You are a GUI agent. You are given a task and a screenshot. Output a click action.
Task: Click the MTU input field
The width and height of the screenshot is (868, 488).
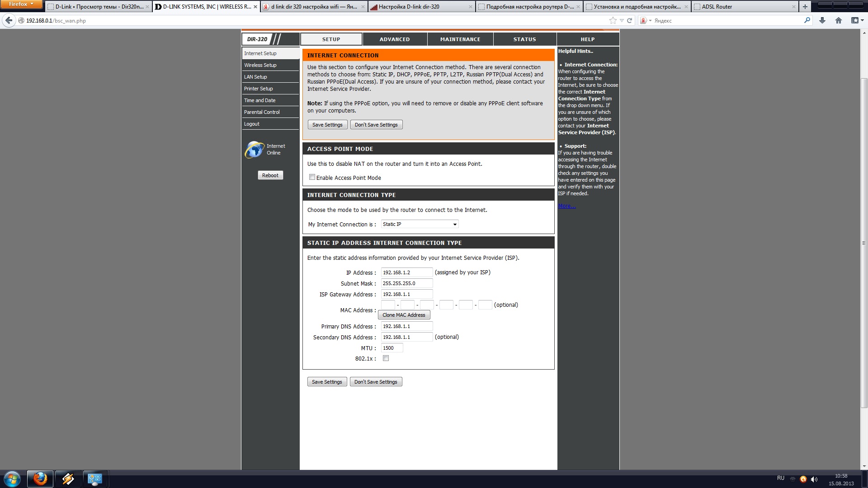click(392, 348)
